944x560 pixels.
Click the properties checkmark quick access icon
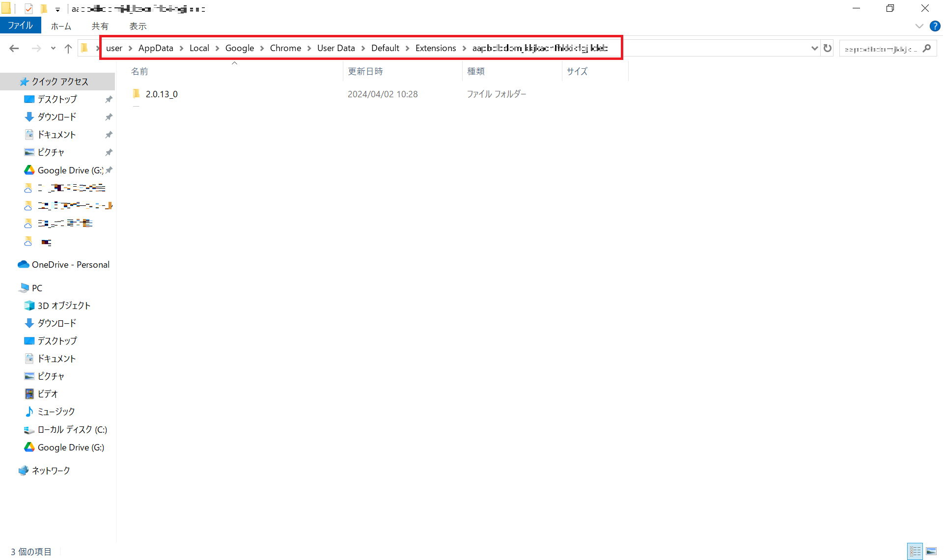coord(28,9)
